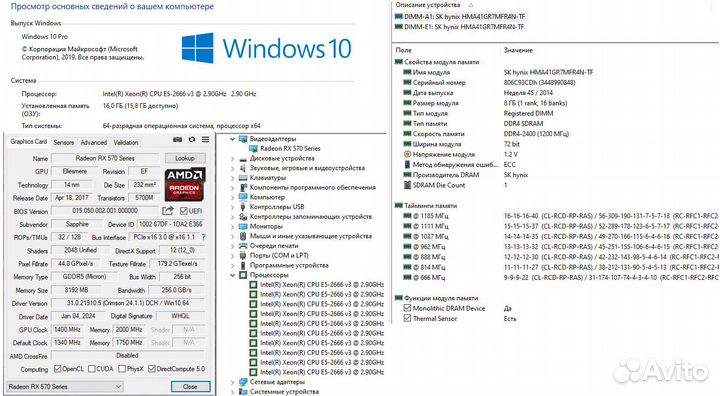720x396 pixels.
Task: Click the Видеоадаптеры category icon
Action: click(x=243, y=139)
